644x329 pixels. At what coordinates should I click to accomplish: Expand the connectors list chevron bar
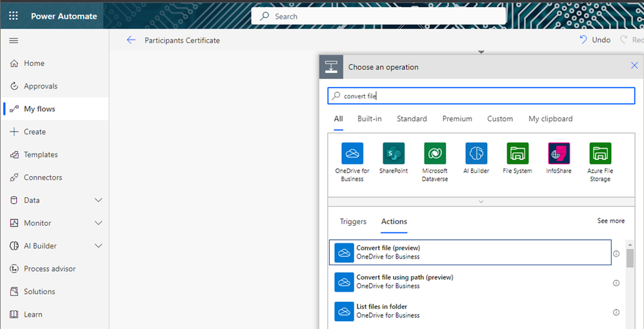481,202
